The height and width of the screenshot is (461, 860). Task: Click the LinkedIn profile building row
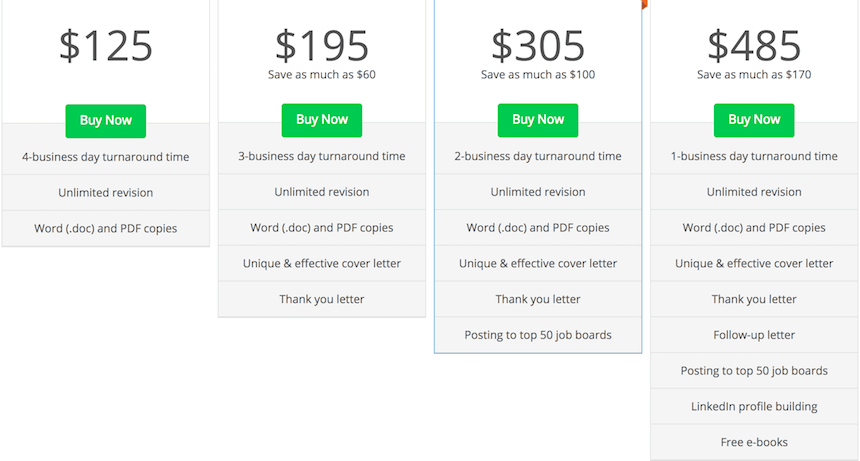tap(754, 407)
